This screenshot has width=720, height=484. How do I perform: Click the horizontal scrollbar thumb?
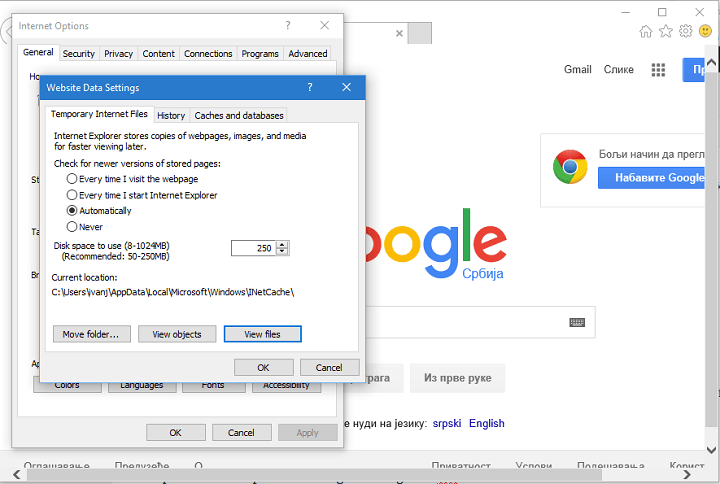click(315, 474)
